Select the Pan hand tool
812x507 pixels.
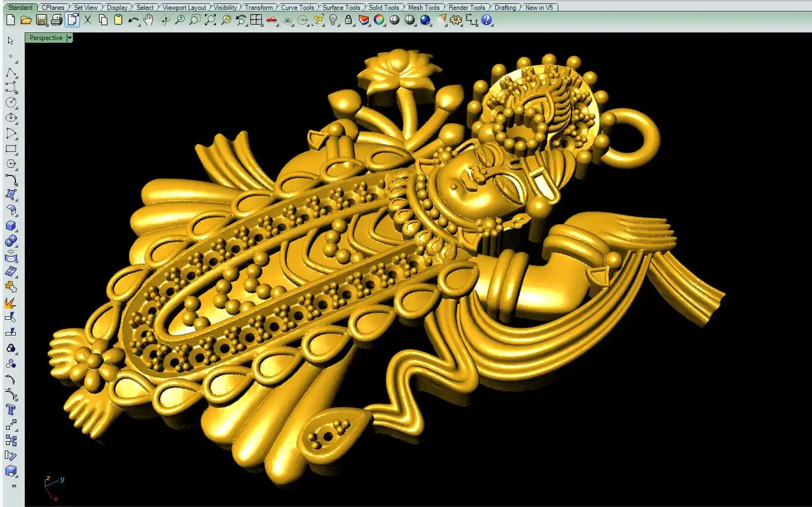click(x=148, y=20)
